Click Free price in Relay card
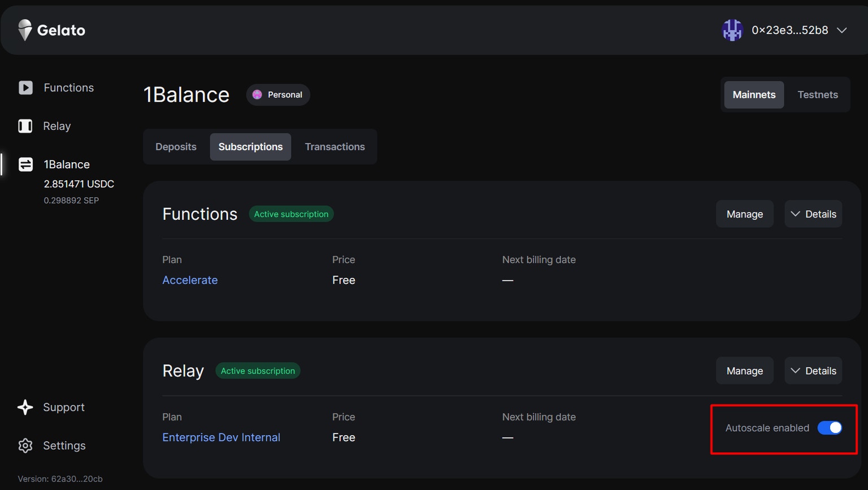 [x=344, y=437]
